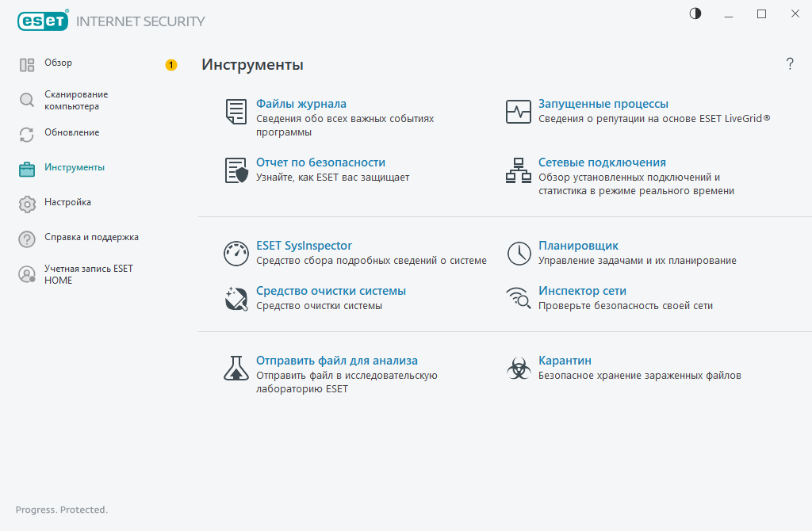Click 'Средство сбора подробных сведений о системе'
This screenshot has width=812, height=531.
[371, 261]
